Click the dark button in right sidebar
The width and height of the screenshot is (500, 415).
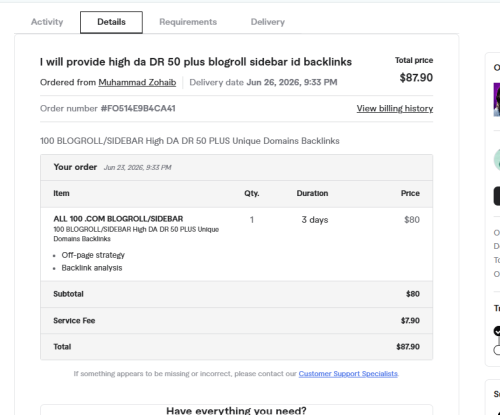tap(497, 196)
